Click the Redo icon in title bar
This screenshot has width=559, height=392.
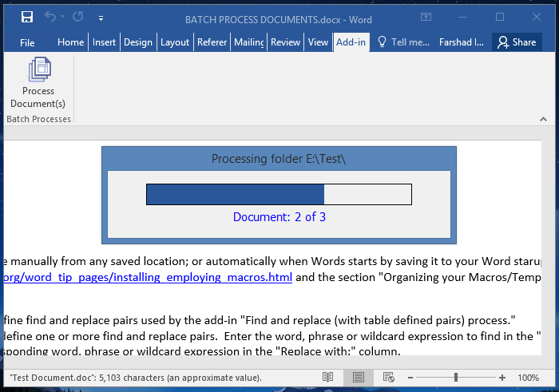(77, 17)
